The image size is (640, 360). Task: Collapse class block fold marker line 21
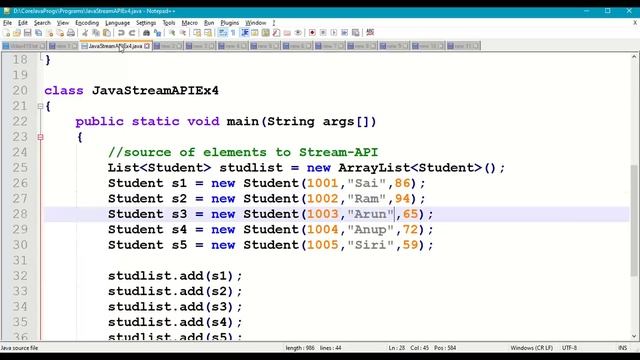coord(40,107)
